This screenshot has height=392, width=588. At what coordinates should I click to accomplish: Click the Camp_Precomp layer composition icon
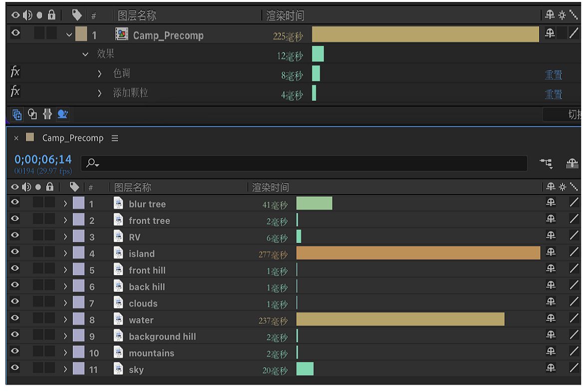coord(121,34)
